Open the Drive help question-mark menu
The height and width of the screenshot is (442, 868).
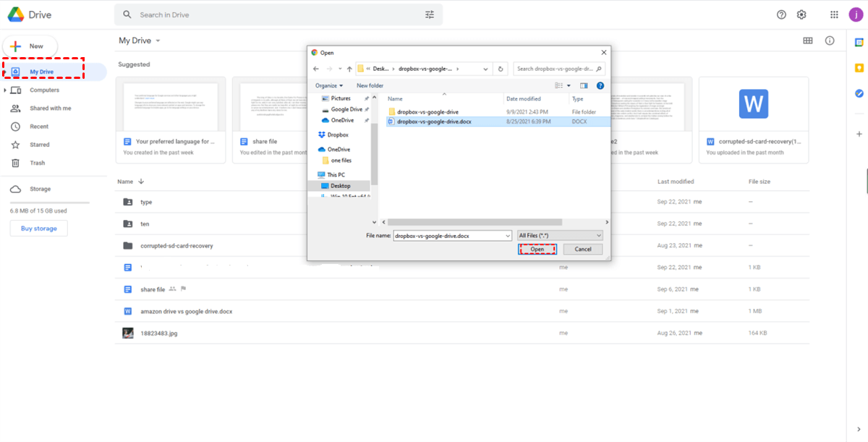pyautogui.click(x=781, y=14)
